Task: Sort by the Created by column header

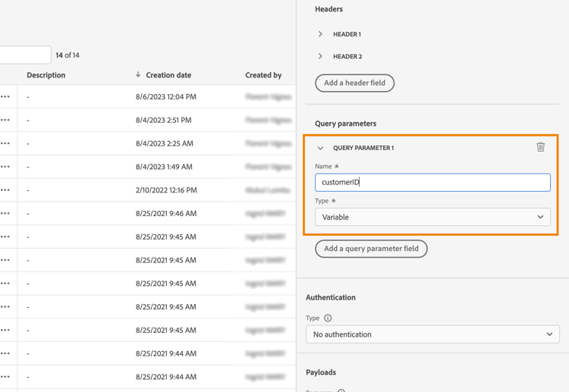Action: (x=263, y=75)
